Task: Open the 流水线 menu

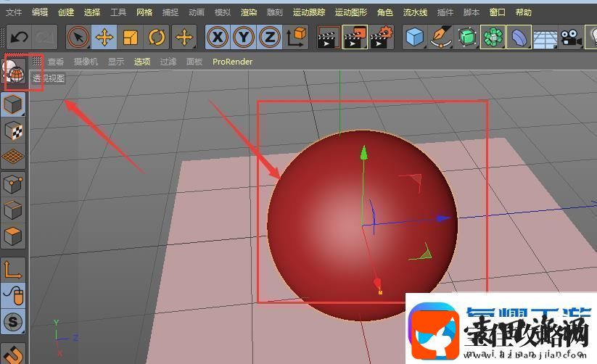Action: pyautogui.click(x=416, y=12)
